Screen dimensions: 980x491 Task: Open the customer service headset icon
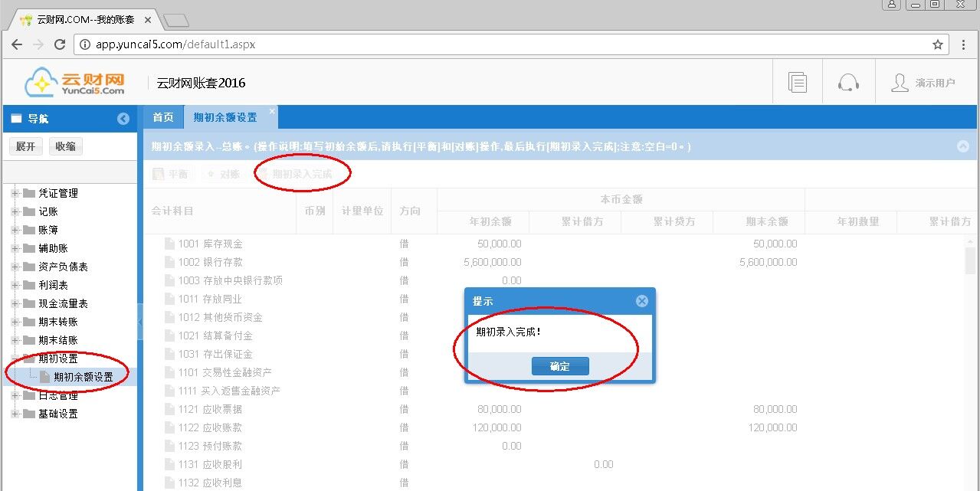848,83
